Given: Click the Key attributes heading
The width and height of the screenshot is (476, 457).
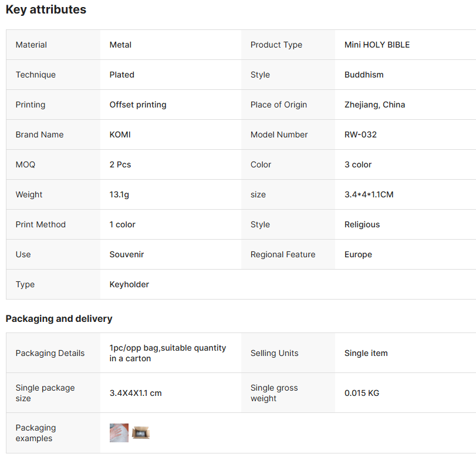Looking at the screenshot, I should (46, 9).
